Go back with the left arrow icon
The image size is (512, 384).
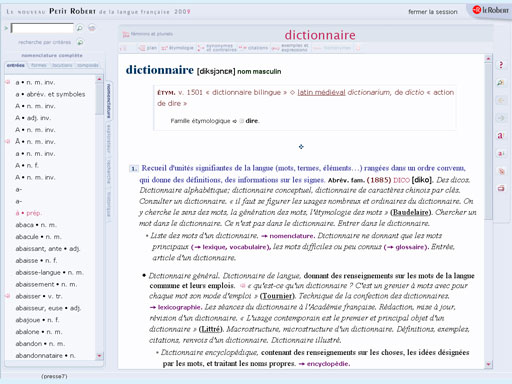click(501, 100)
